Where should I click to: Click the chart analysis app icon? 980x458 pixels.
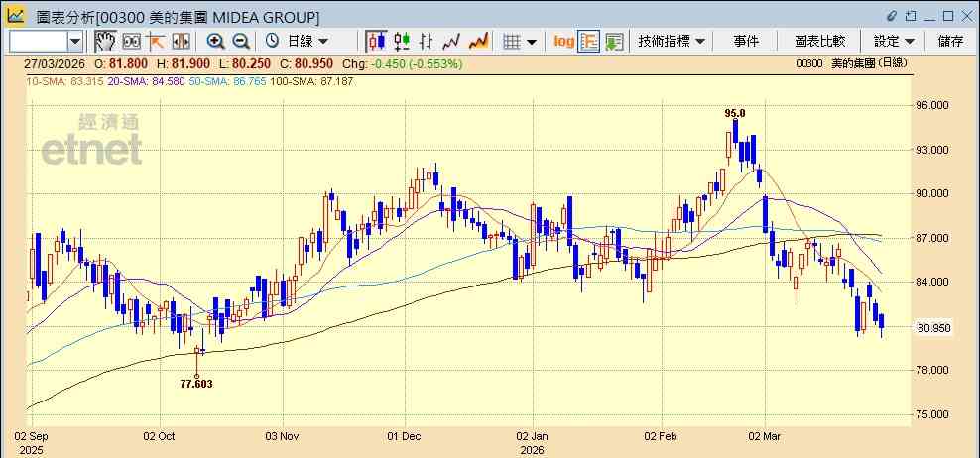point(15,16)
